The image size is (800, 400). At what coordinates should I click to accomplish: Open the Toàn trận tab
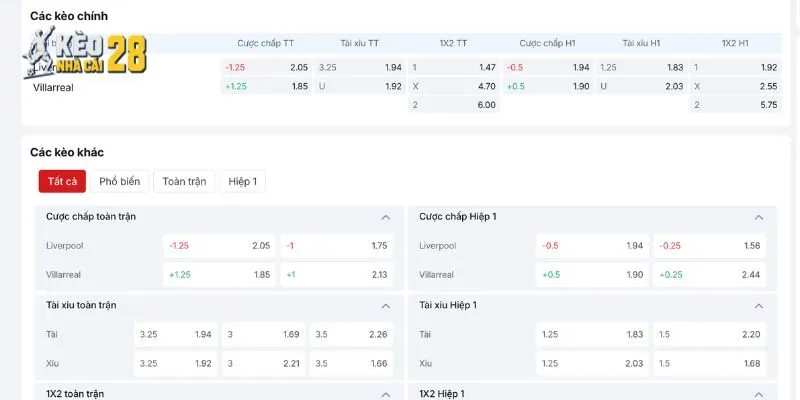(184, 181)
